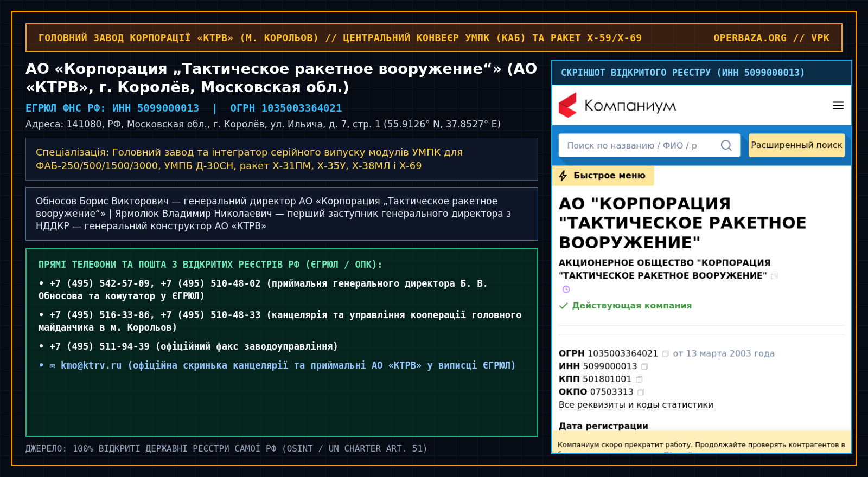Copy the full company name via copy icon
868x477 pixels.
coord(775,276)
